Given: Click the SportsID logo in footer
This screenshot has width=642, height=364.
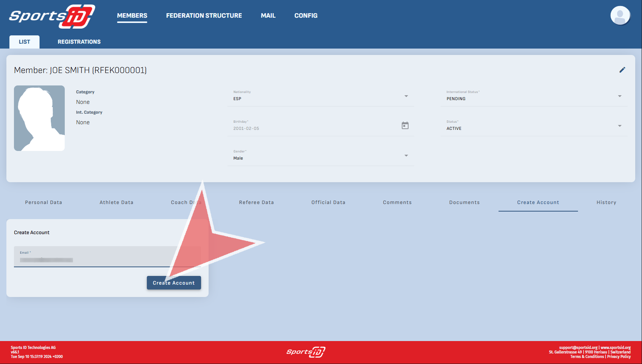Looking at the screenshot, I should (306, 352).
